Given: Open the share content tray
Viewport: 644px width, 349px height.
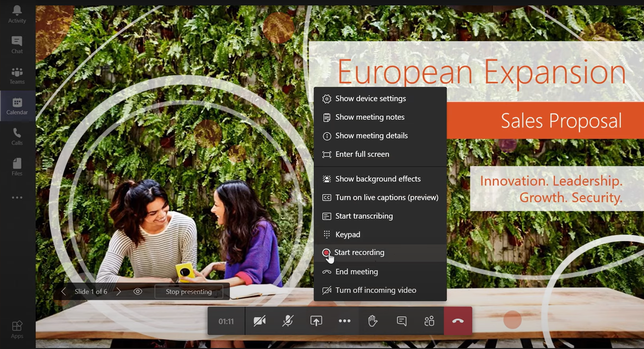Looking at the screenshot, I should (316, 321).
